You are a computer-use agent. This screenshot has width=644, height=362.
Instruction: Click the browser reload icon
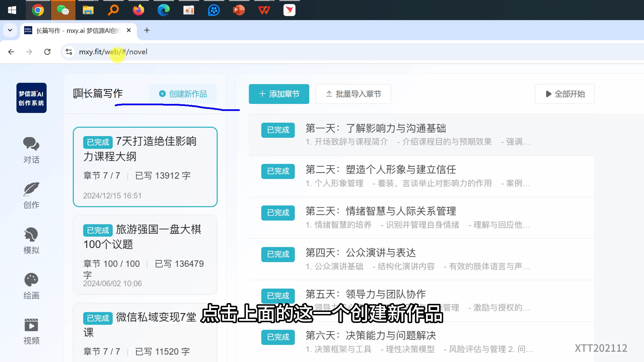(x=47, y=52)
